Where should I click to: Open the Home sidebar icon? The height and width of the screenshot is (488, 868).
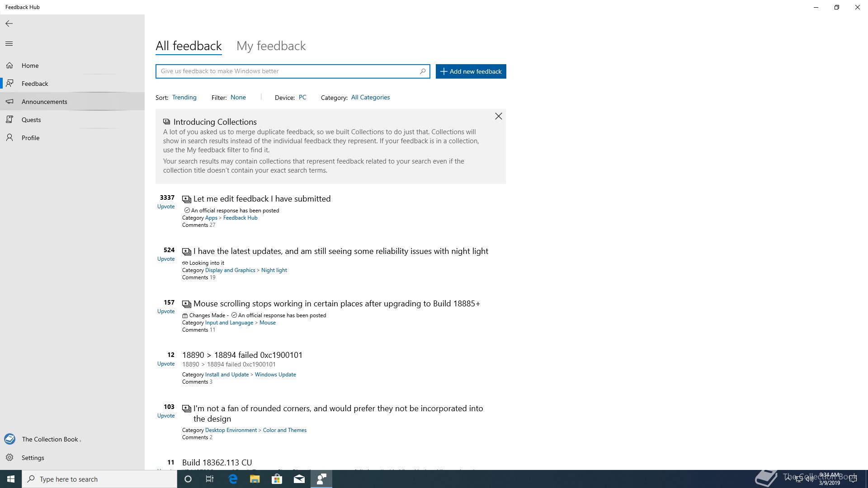(x=9, y=66)
